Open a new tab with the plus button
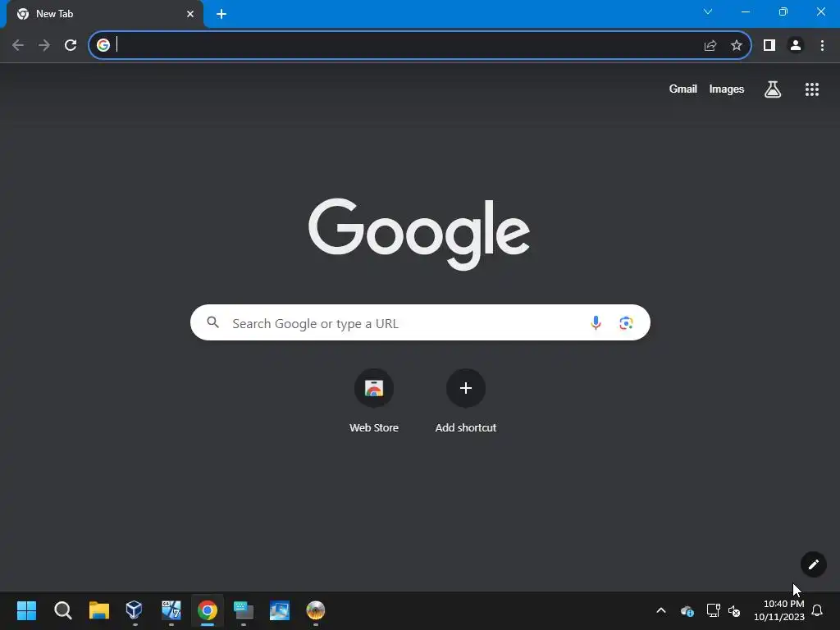 (x=221, y=14)
